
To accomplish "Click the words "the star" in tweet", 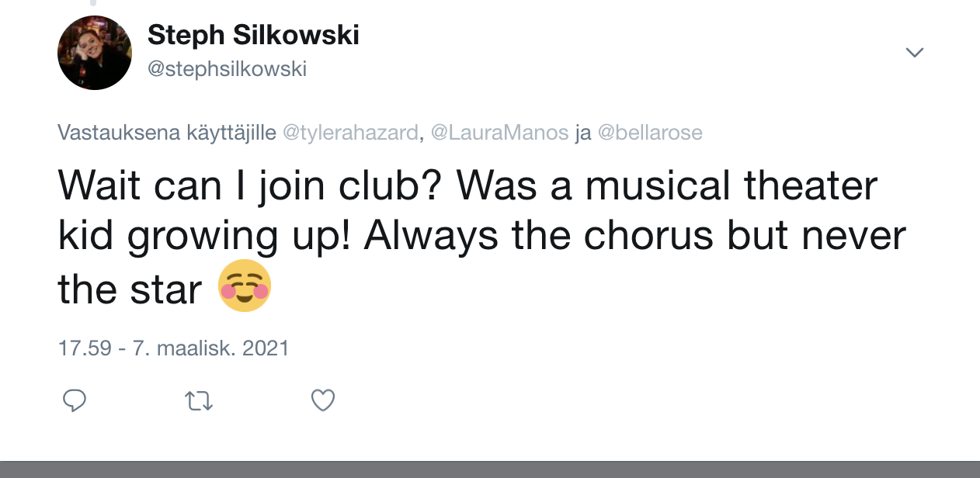I will [130, 289].
